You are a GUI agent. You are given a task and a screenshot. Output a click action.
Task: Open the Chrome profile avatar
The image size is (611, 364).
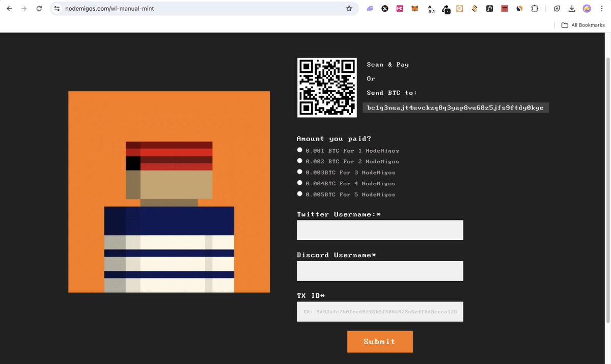coord(587,9)
